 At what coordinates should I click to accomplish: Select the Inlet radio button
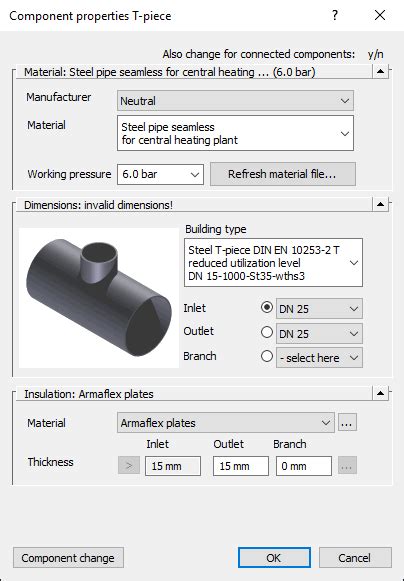coord(267,307)
